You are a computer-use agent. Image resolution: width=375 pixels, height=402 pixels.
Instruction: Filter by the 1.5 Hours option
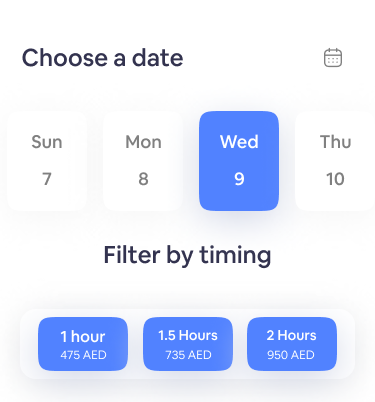[188, 344]
